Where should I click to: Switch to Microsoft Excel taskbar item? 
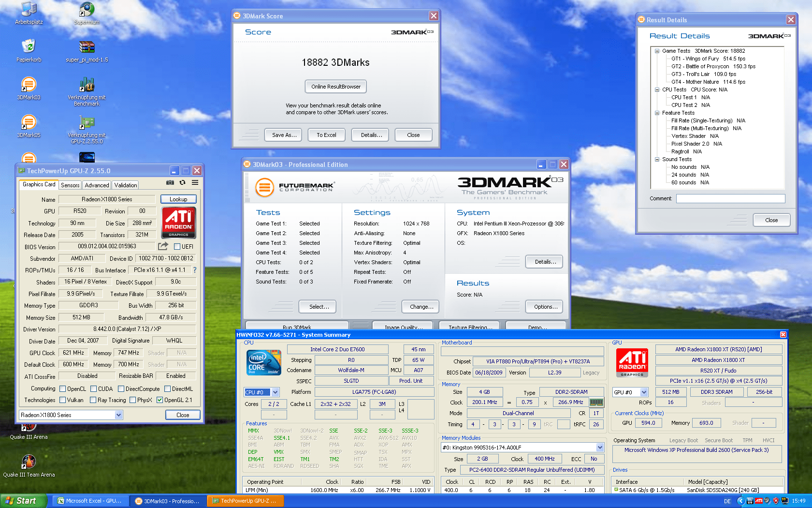coord(90,501)
